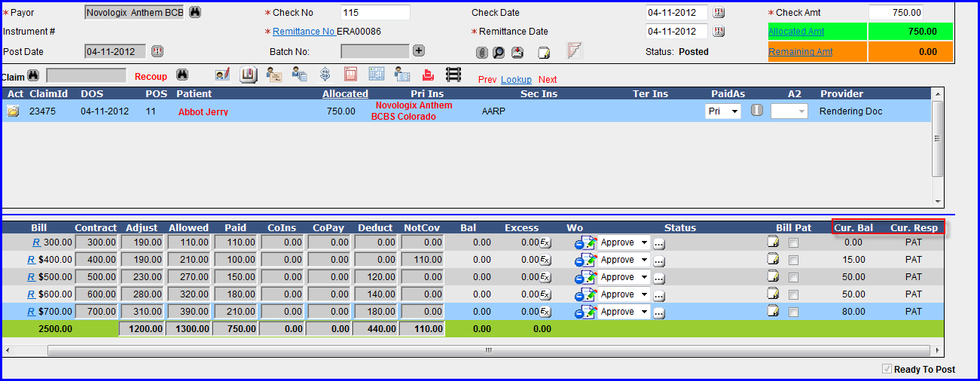Image resolution: width=980 pixels, height=381 pixels.
Task: Click the binoculars icon next to Recoup
Action: coord(182,75)
